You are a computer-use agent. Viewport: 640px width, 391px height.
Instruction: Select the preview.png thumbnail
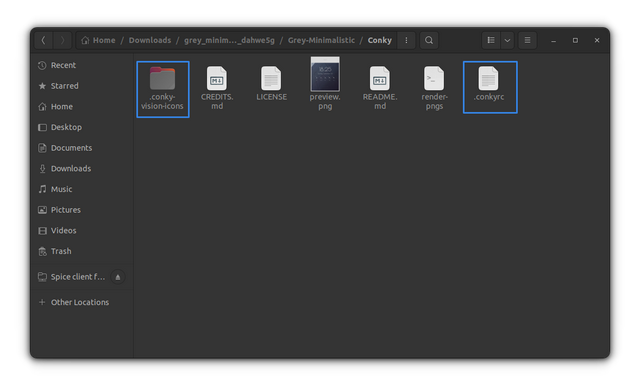pyautogui.click(x=325, y=74)
